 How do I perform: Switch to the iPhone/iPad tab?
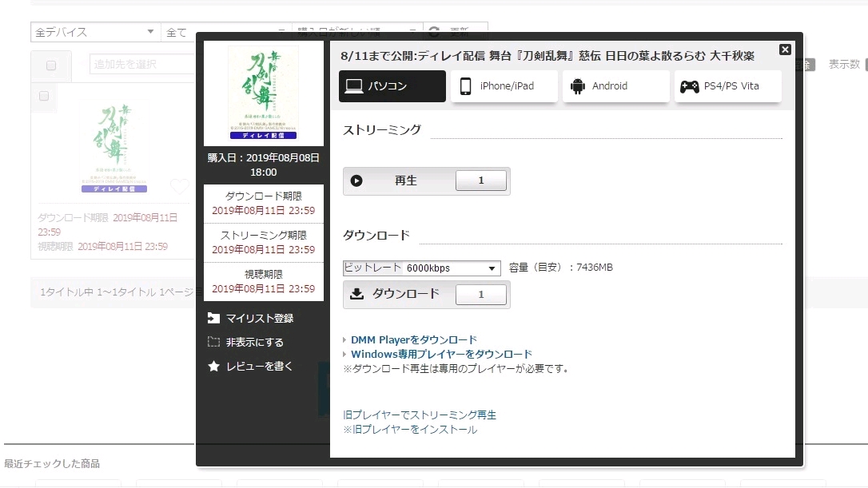pos(504,85)
